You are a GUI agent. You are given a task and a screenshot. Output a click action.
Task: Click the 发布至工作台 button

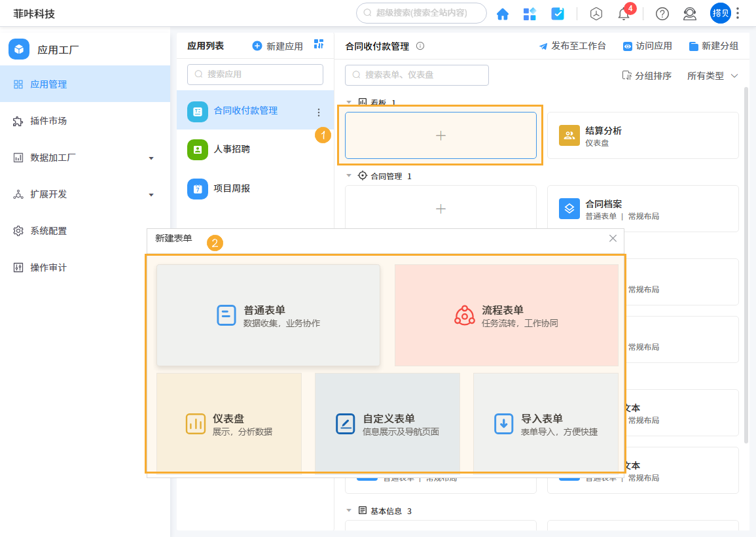[572, 46]
